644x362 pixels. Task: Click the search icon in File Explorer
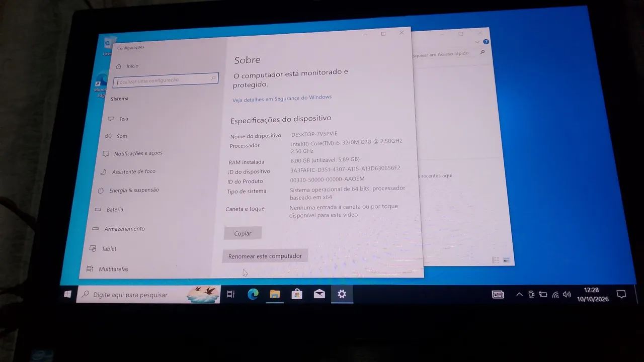coord(482,52)
